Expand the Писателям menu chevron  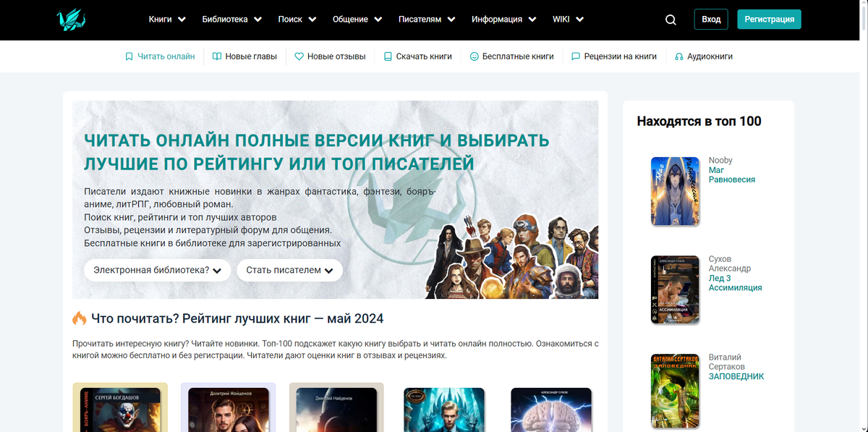(451, 20)
